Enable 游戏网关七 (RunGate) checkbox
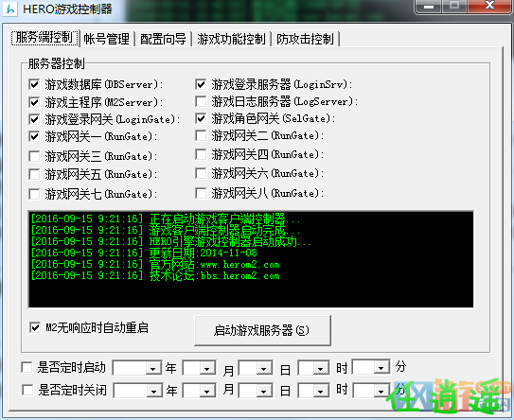 (34, 194)
